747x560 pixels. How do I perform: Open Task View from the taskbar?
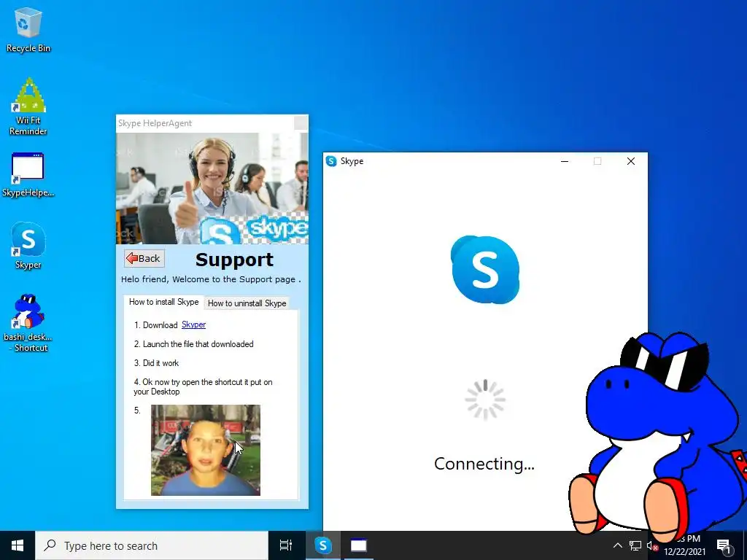[x=286, y=545]
